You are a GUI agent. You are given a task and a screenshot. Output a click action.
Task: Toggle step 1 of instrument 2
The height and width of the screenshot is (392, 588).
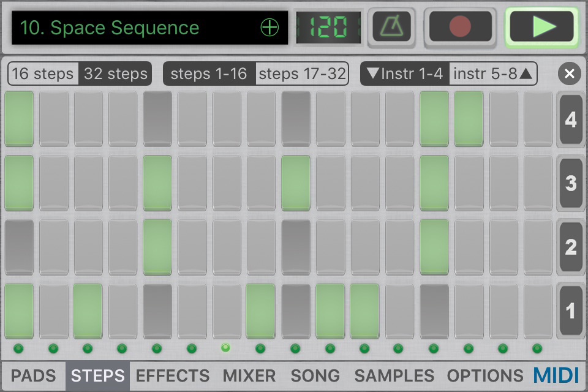[19, 247]
